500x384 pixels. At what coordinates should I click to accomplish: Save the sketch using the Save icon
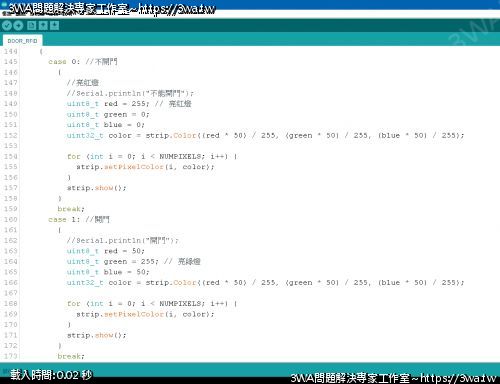[x=55, y=26]
